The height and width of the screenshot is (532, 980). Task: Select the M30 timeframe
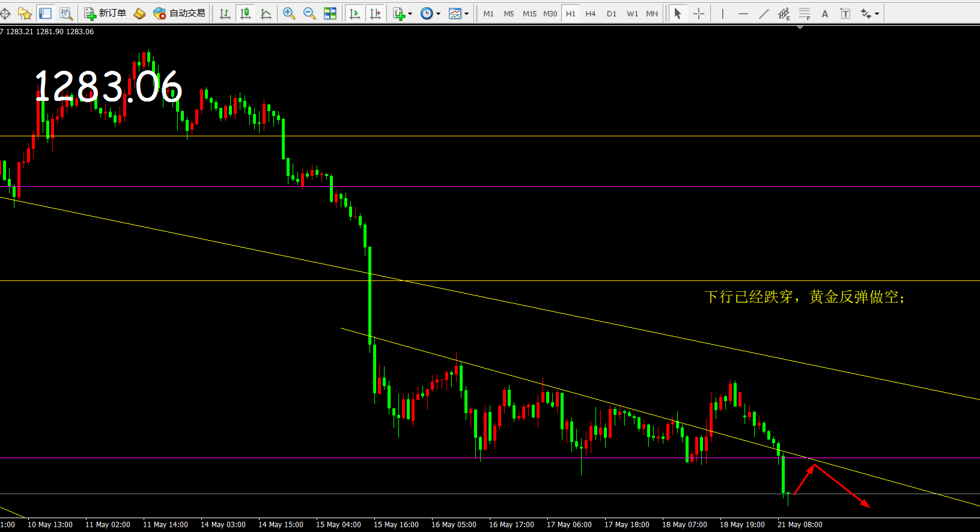[x=550, y=13]
